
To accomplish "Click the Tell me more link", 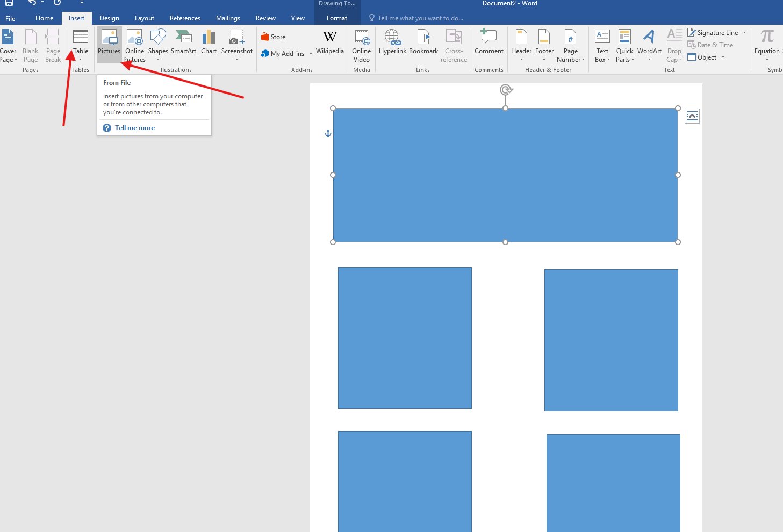I will pyautogui.click(x=134, y=128).
